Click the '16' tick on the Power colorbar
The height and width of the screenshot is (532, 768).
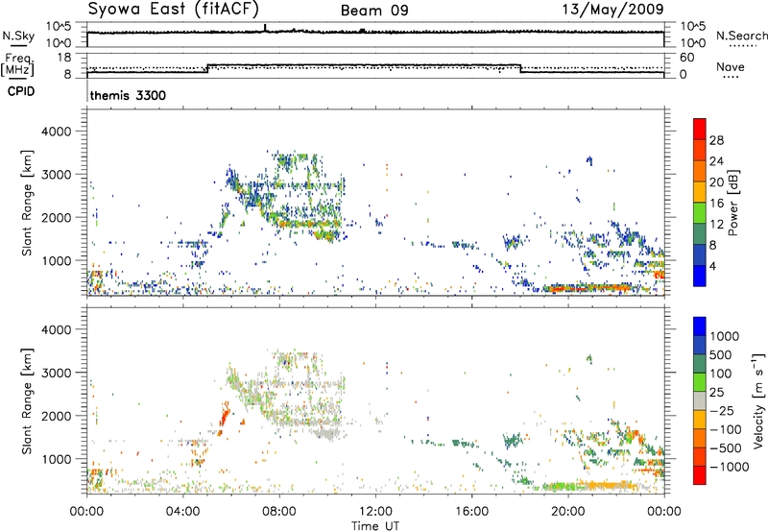click(716, 204)
